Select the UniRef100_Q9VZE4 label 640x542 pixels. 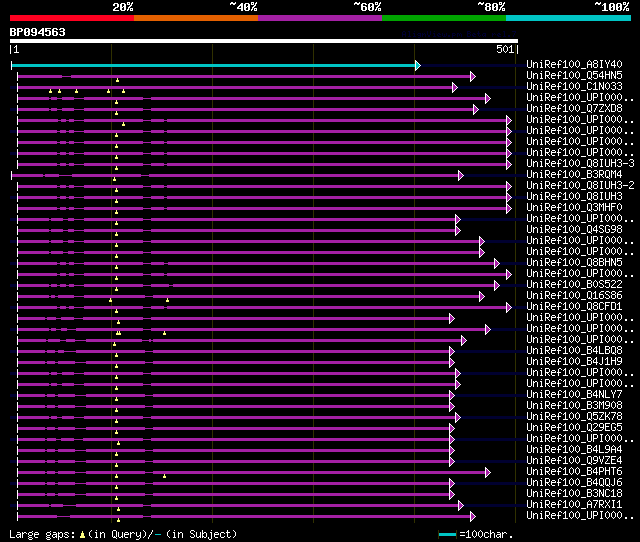coord(574,461)
